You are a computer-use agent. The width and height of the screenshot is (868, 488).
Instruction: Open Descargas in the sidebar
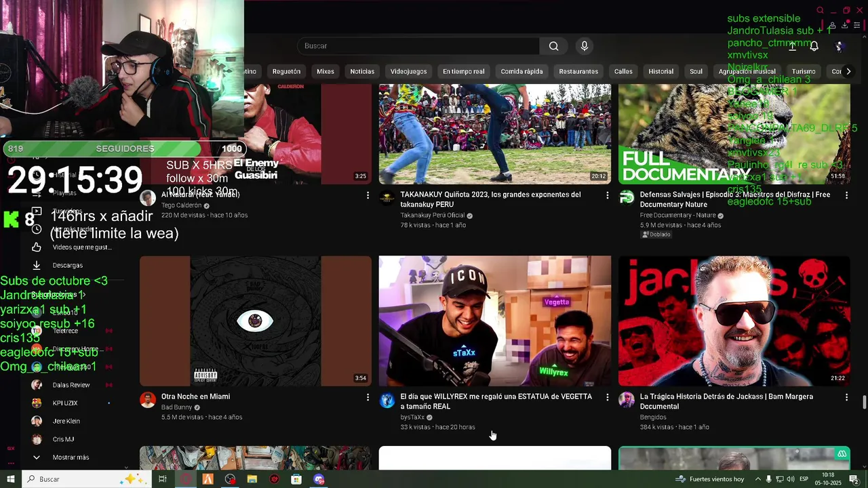(68, 265)
